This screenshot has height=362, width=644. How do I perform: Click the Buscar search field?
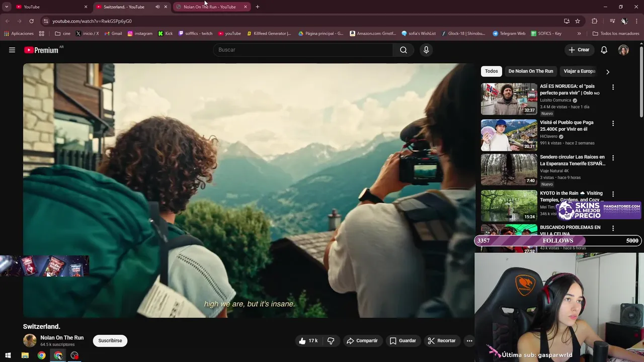click(303, 50)
